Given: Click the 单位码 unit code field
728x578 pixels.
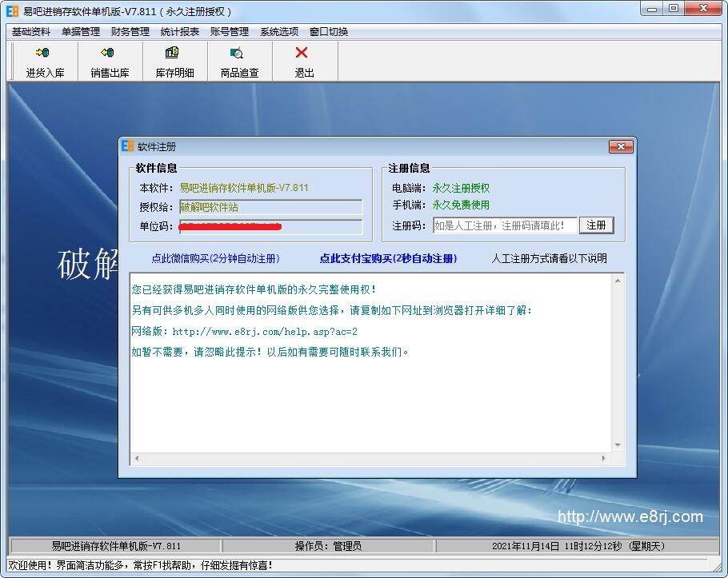Looking at the screenshot, I should [x=270, y=226].
